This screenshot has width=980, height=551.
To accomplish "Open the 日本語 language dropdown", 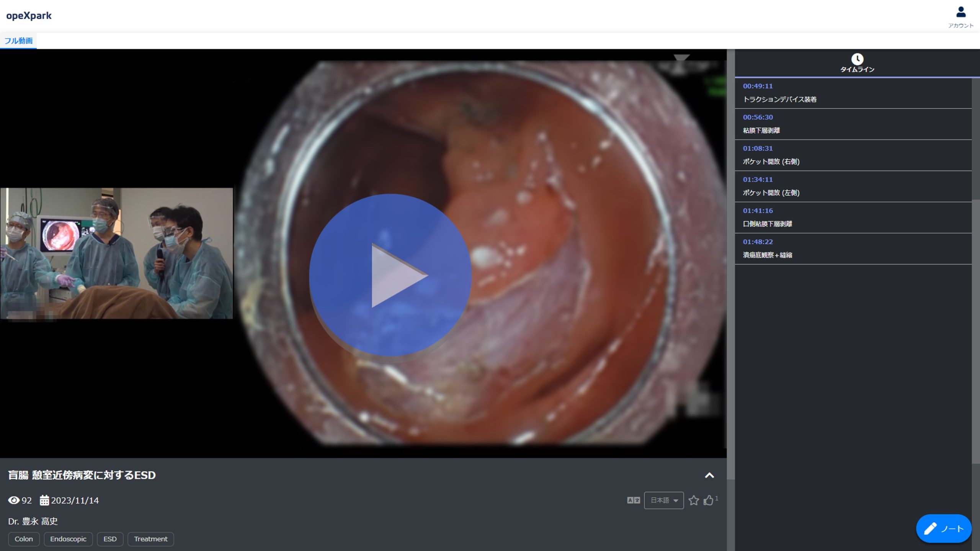I will (x=664, y=500).
